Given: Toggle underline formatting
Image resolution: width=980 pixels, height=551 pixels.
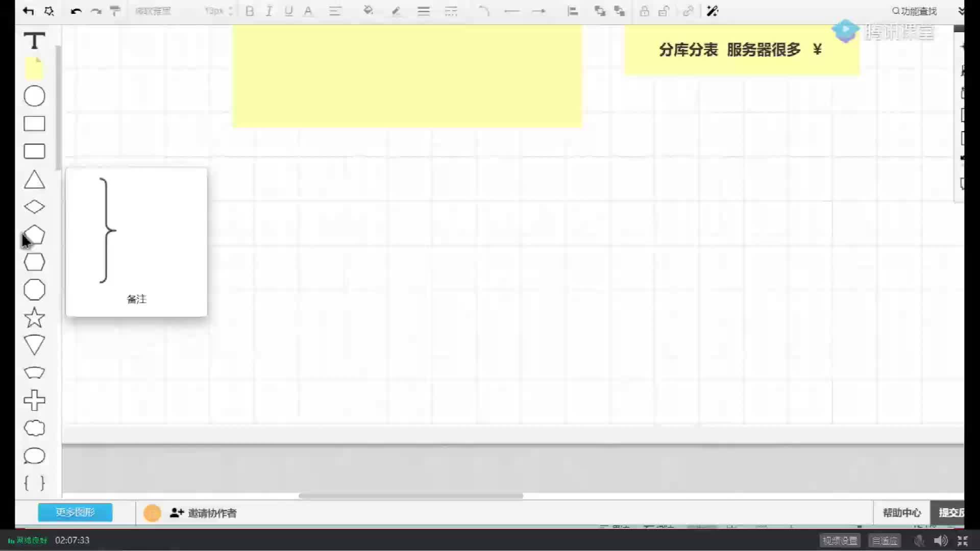Looking at the screenshot, I should (x=289, y=11).
